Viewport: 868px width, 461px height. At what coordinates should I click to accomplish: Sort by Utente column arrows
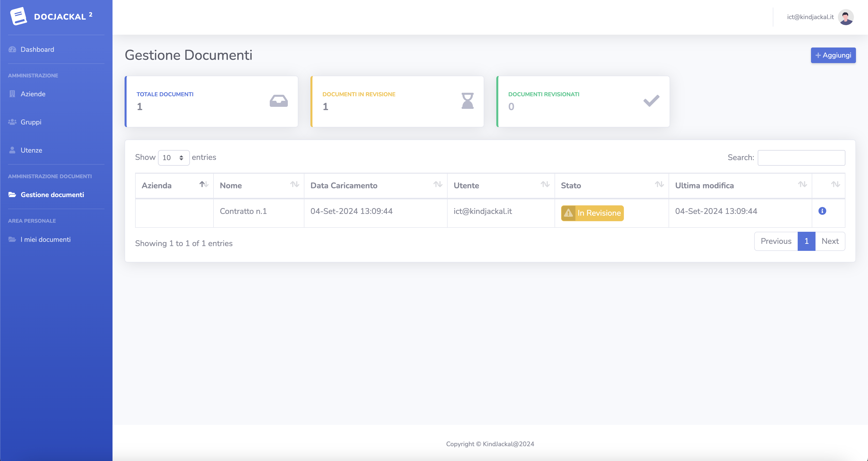click(x=545, y=184)
